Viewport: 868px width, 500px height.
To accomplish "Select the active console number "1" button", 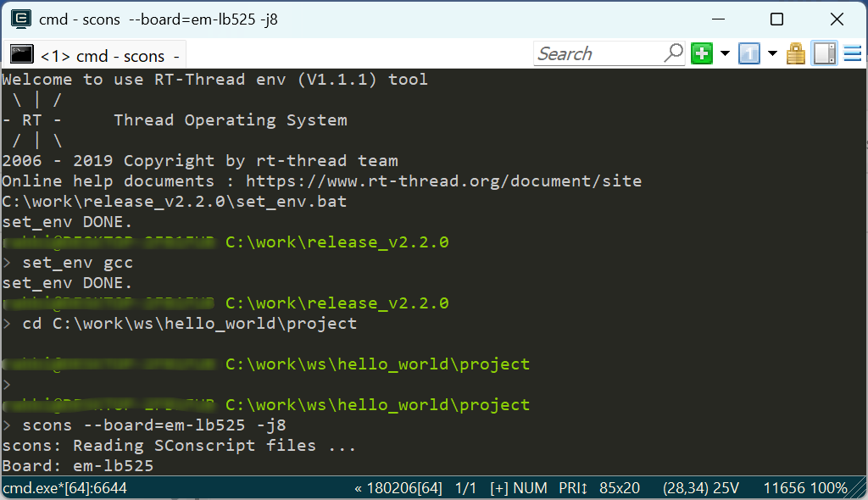I will 749,53.
